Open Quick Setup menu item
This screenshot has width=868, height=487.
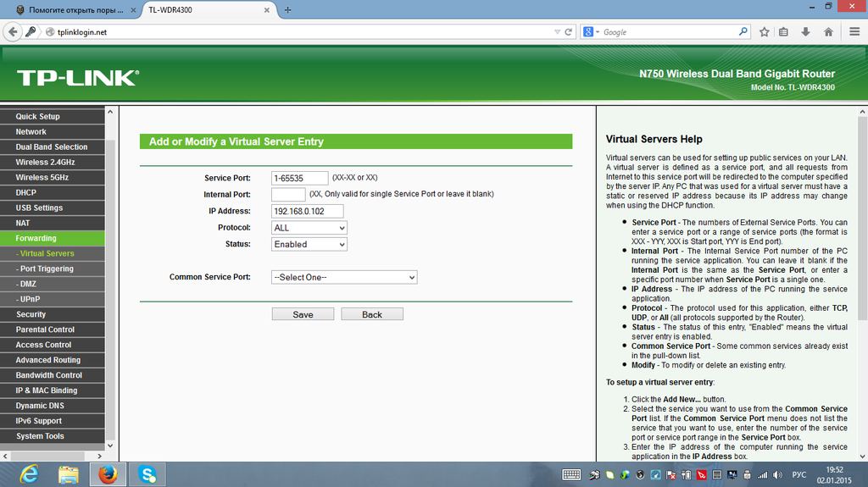click(52, 116)
